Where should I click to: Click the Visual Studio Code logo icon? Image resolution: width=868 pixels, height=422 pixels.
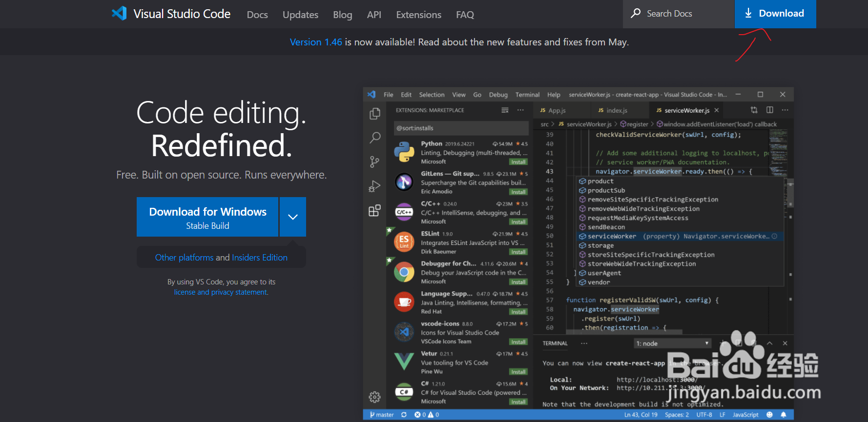click(x=119, y=13)
